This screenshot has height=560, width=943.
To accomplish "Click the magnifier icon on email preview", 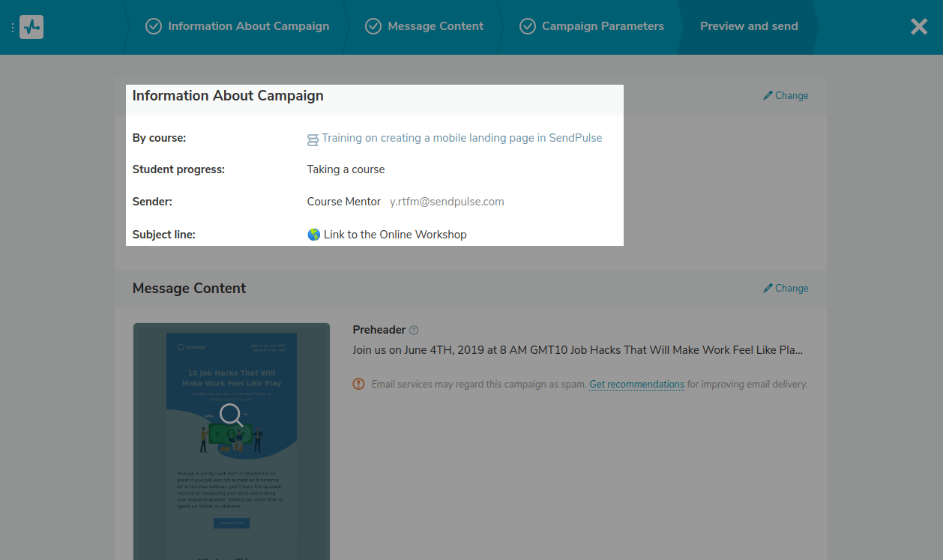I will [231, 415].
